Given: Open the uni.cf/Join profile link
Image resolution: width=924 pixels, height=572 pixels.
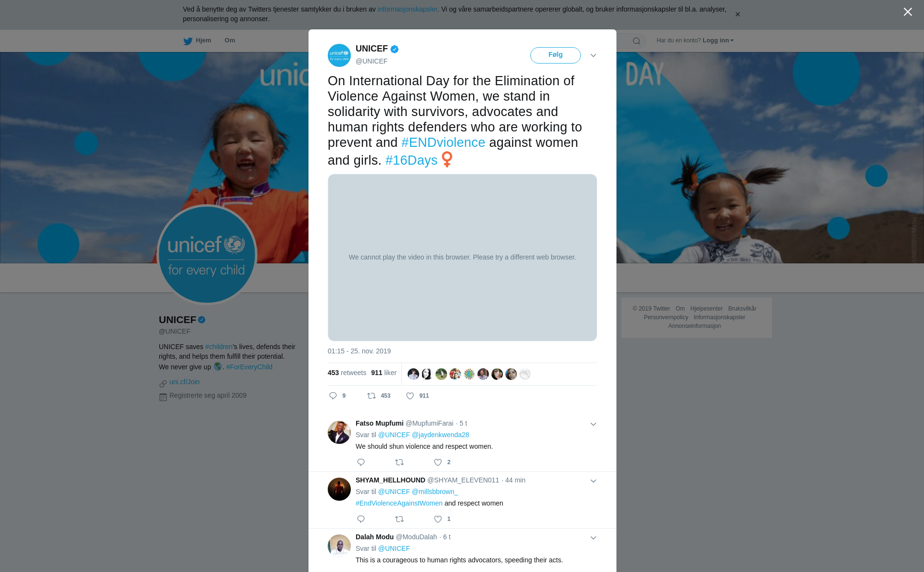Looking at the screenshot, I should [x=184, y=382].
